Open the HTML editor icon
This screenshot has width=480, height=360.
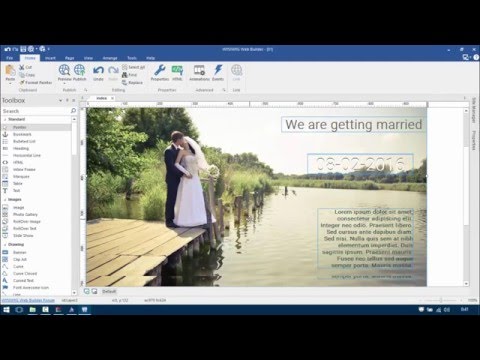pos(177,70)
